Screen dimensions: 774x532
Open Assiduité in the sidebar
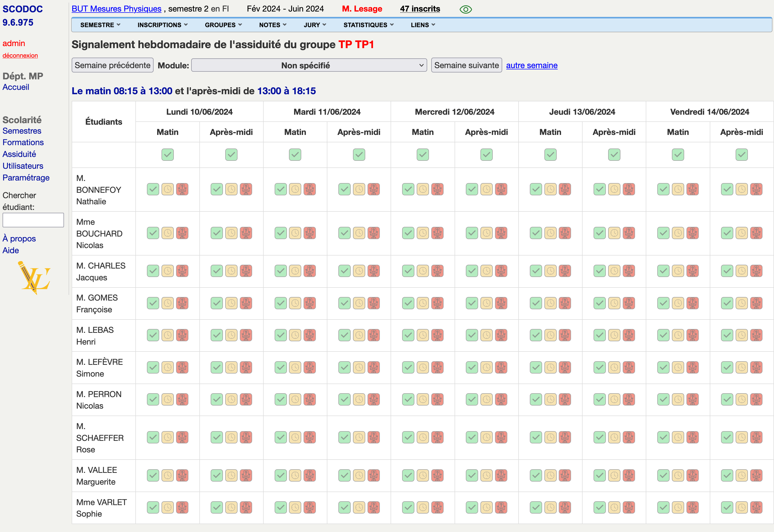(x=19, y=154)
